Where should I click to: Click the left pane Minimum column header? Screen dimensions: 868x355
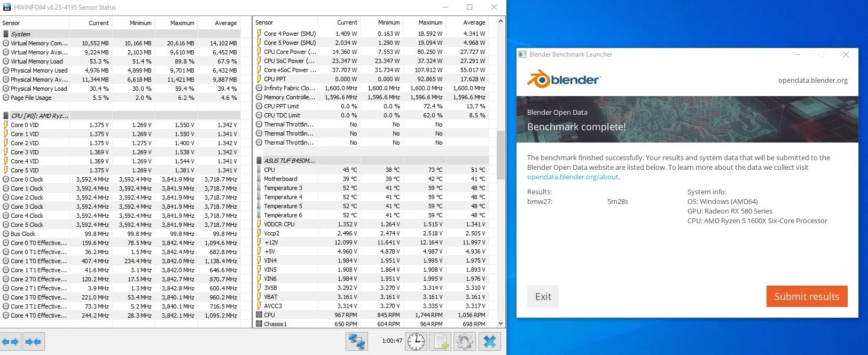[133, 23]
